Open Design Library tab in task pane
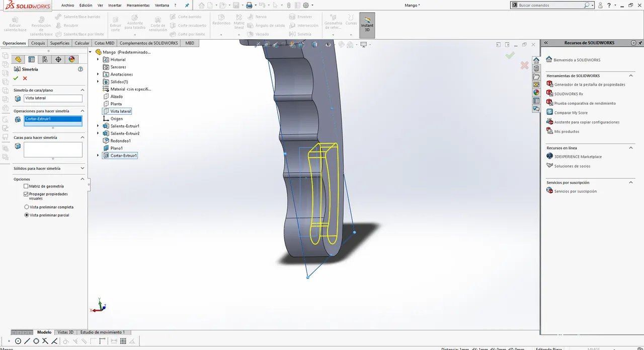 coord(536,68)
